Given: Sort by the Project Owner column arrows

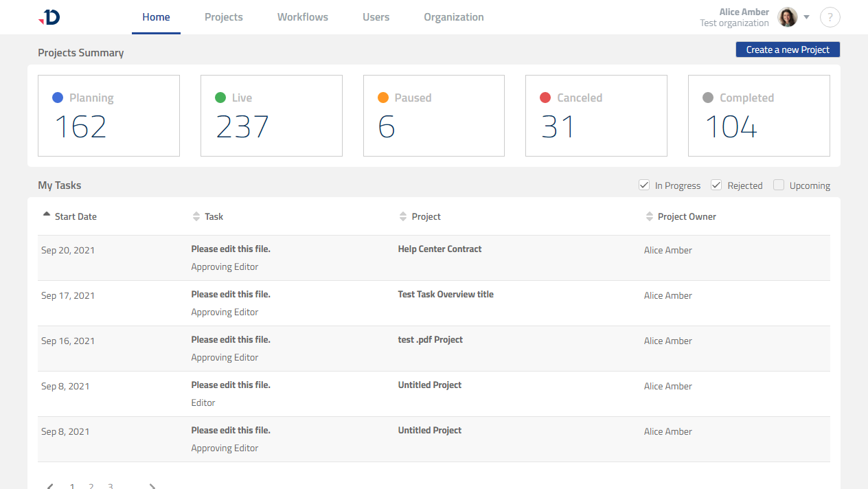Looking at the screenshot, I should point(649,216).
